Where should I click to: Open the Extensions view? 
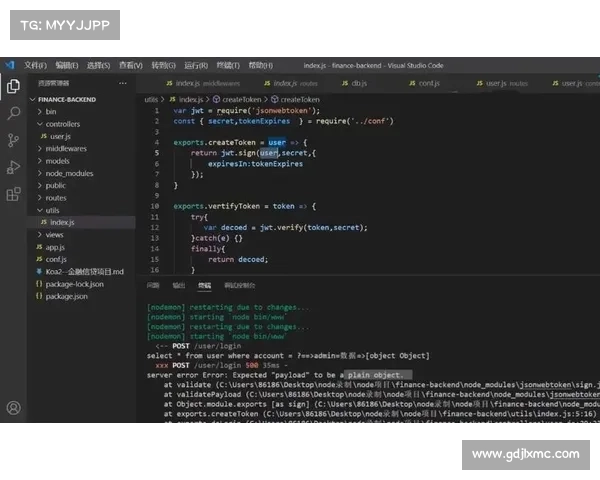[13, 194]
